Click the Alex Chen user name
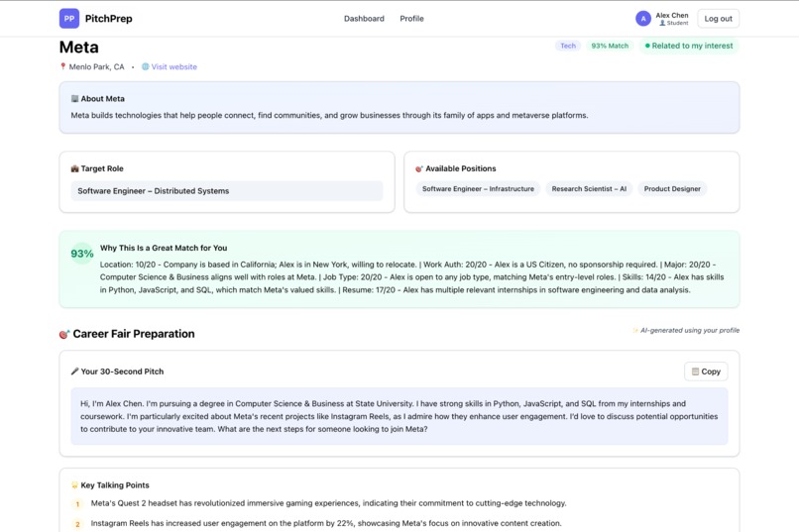This screenshot has height=532, width=799. 671,15
